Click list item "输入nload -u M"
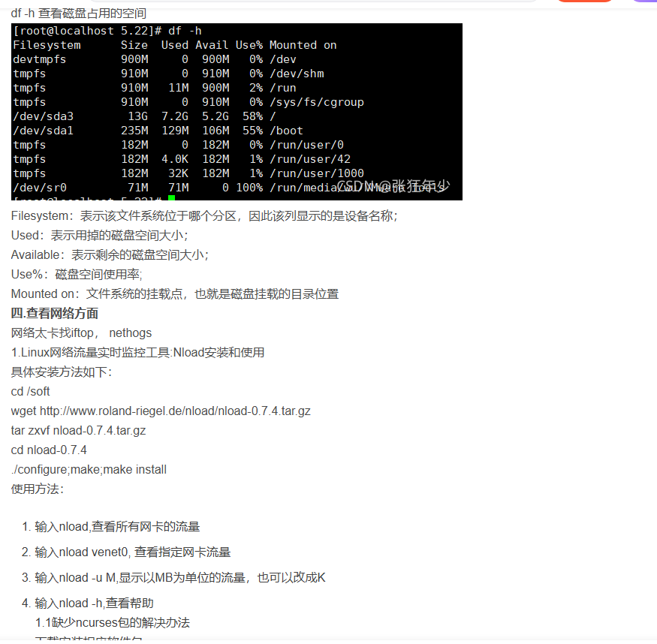Screen dimensions: 657x644 click(x=179, y=578)
